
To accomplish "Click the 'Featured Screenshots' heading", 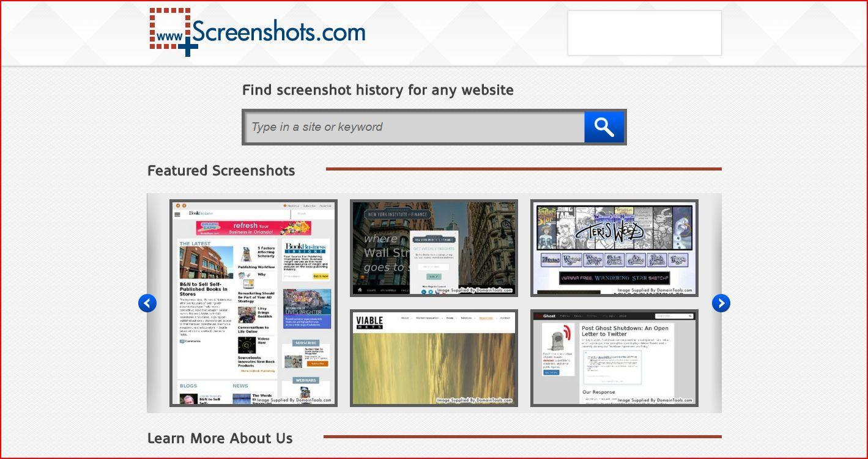I will coord(221,171).
